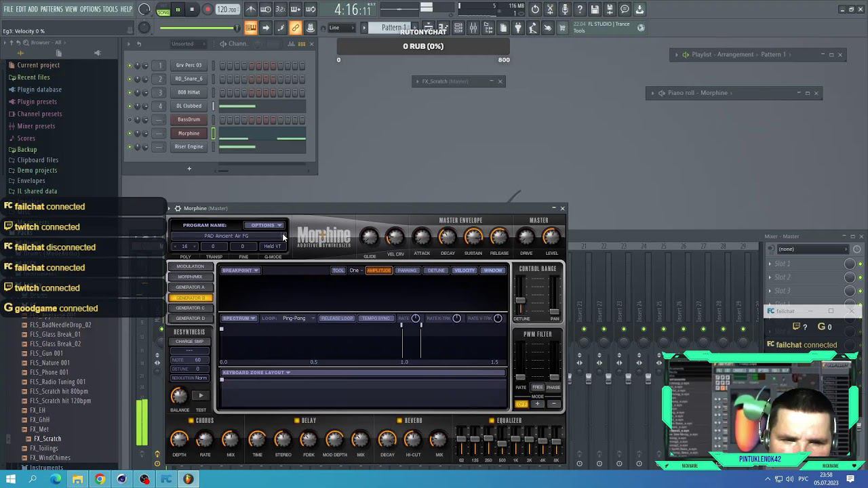Image resolution: width=868 pixels, height=488 pixels.
Task: Open the VIEW menu
Action: [x=71, y=9]
